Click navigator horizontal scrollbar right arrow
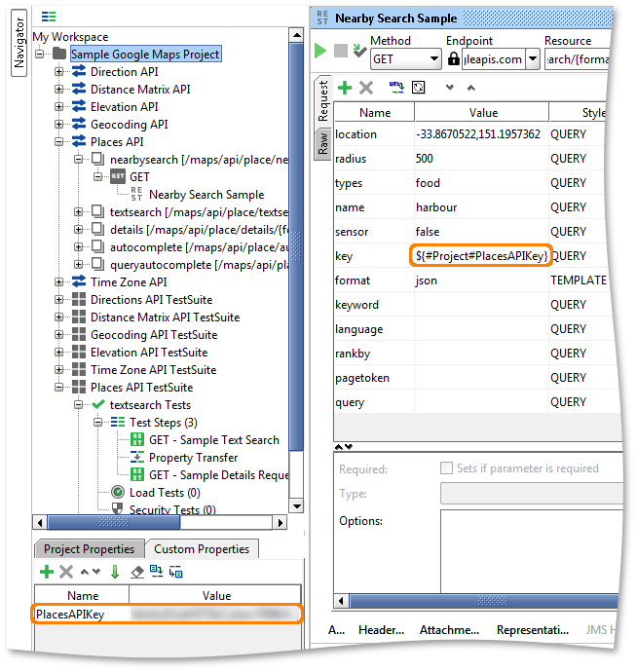636x672 pixels. click(280, 522)
